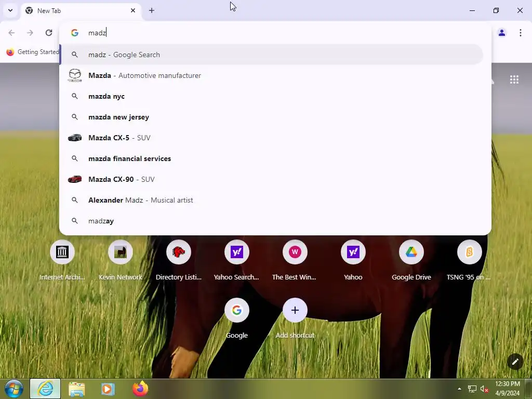
Task: Open Directory Listing shortcut
Action: tap(179, 261)
